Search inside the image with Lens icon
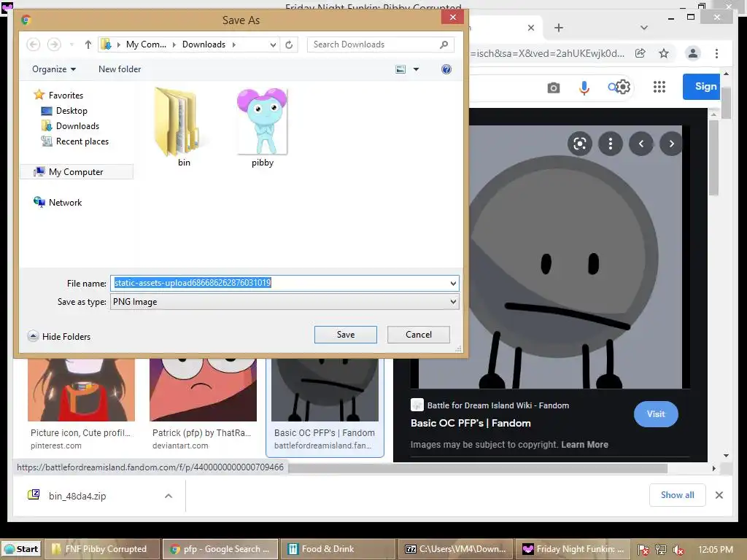The width and height of the screenshot is (747, 560). tap(580, 144)
